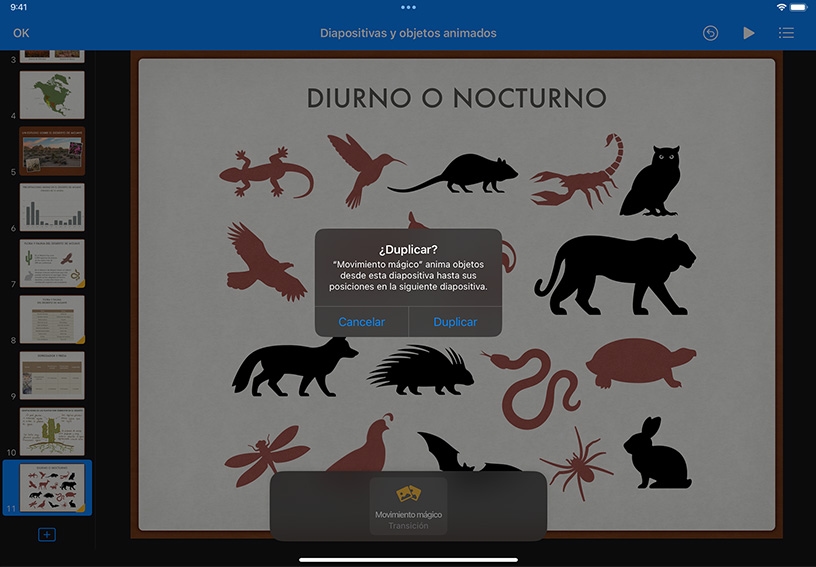The image size is (816, 567).
Task: Select slide 10 cactus diagram thumbnail
Action: click(52, 432)
